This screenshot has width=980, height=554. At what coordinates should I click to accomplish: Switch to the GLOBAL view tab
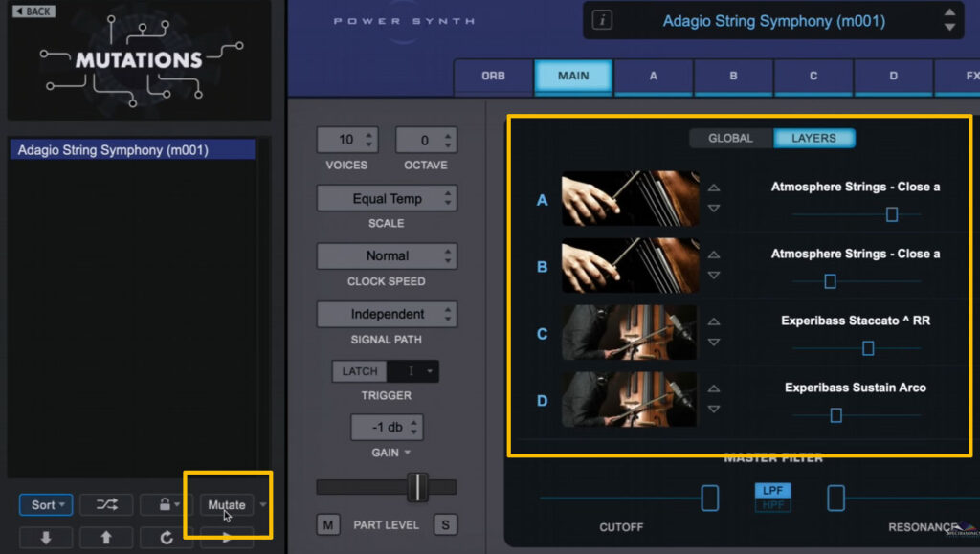coord(730,138)
